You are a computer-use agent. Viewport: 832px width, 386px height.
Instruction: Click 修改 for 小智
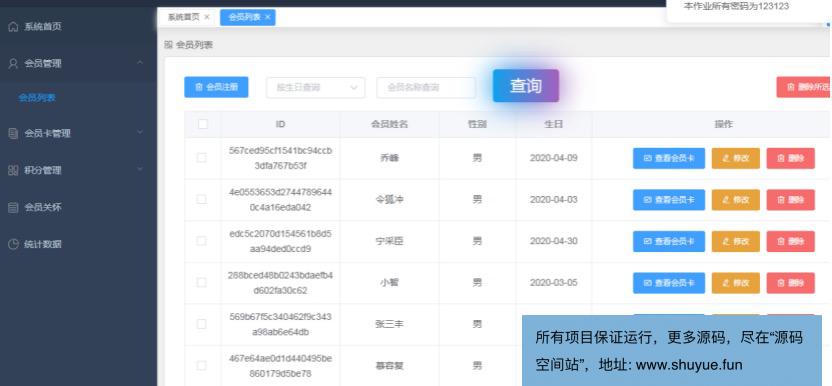point(735,283)
